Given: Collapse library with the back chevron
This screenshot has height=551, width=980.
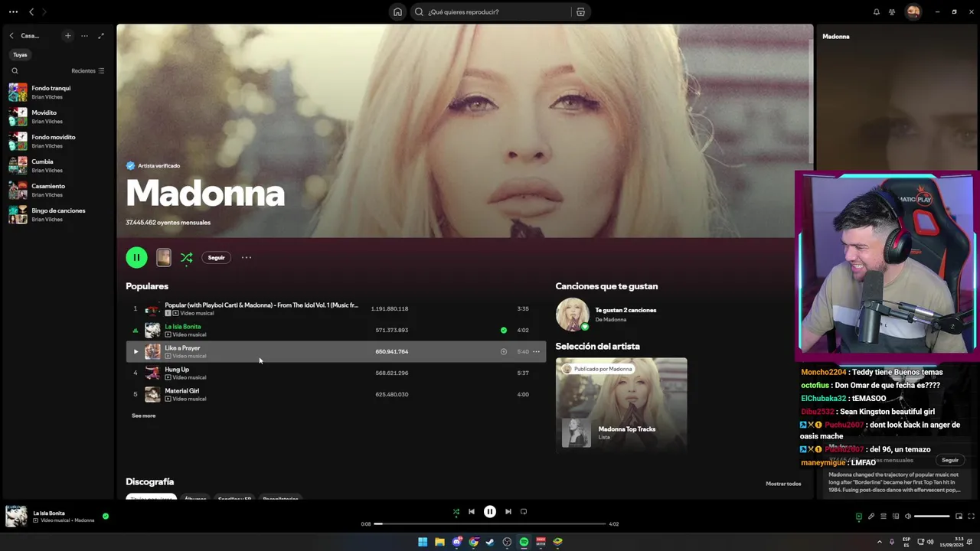Looking at the screenshot, I should point(11,35).
